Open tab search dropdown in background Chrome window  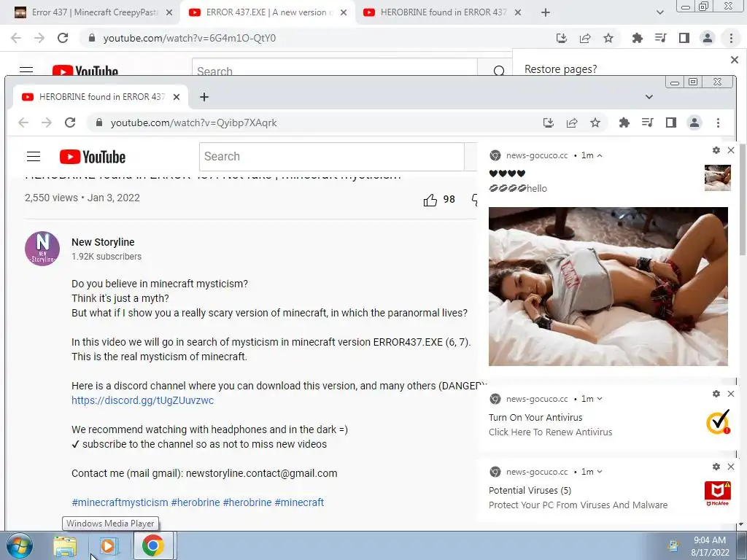point(659,12)
